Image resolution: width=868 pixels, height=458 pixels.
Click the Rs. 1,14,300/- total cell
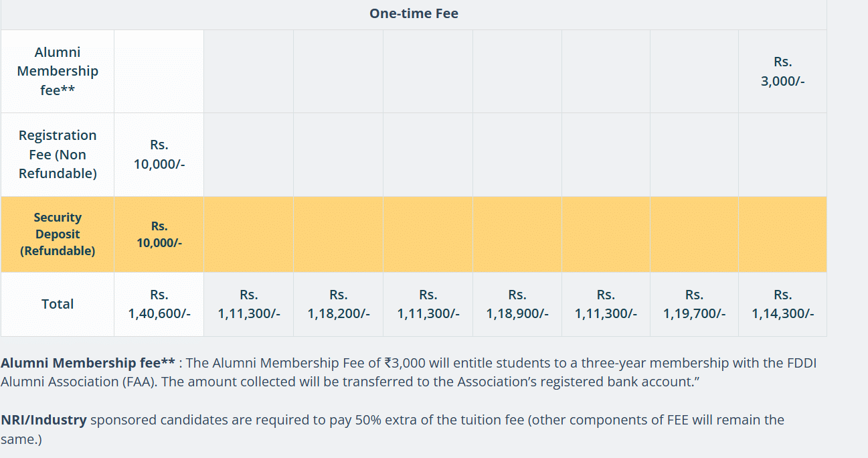point(782,304)
